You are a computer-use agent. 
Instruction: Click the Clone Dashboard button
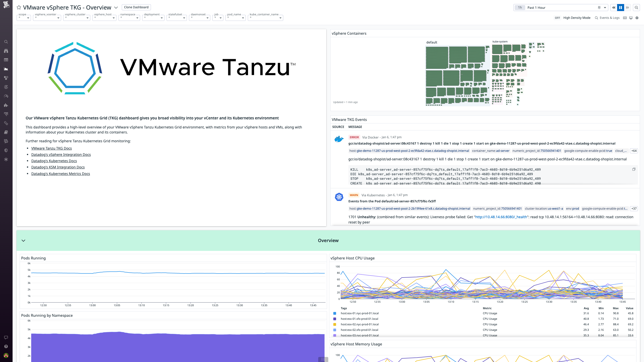pyautogui.click(x=136, y=7)
